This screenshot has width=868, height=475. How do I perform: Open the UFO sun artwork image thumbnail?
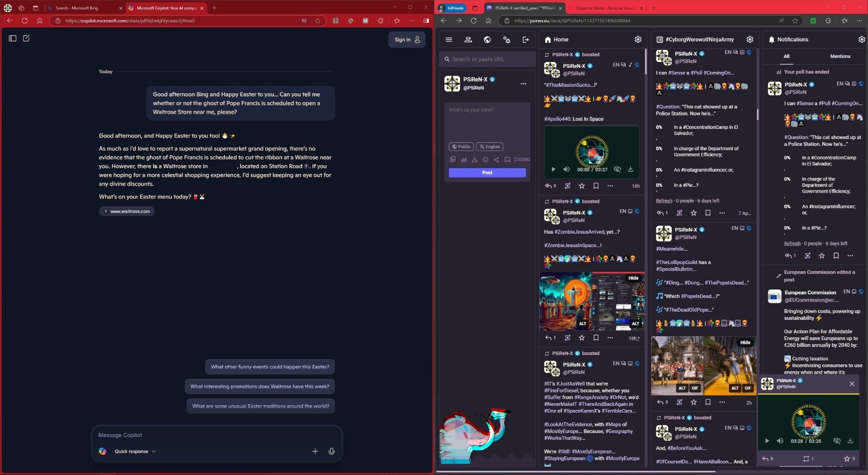click(x=565, y=302)
